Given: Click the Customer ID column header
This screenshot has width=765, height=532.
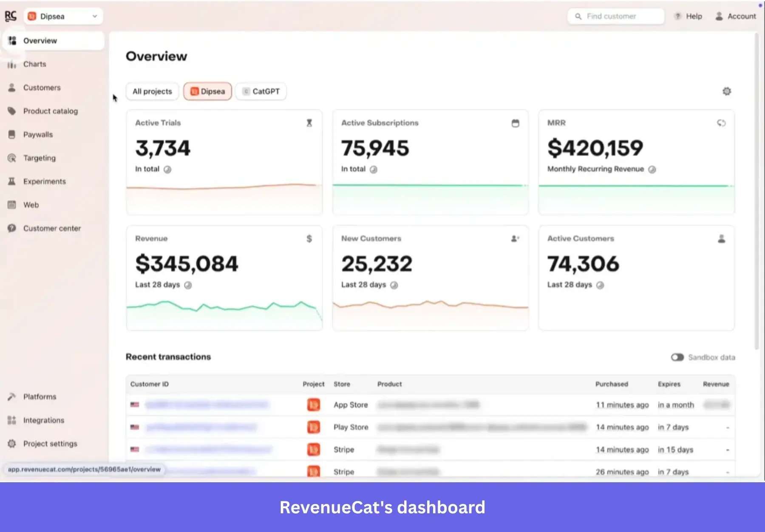Looking at the screenshot, I should (x=150, y=384).
